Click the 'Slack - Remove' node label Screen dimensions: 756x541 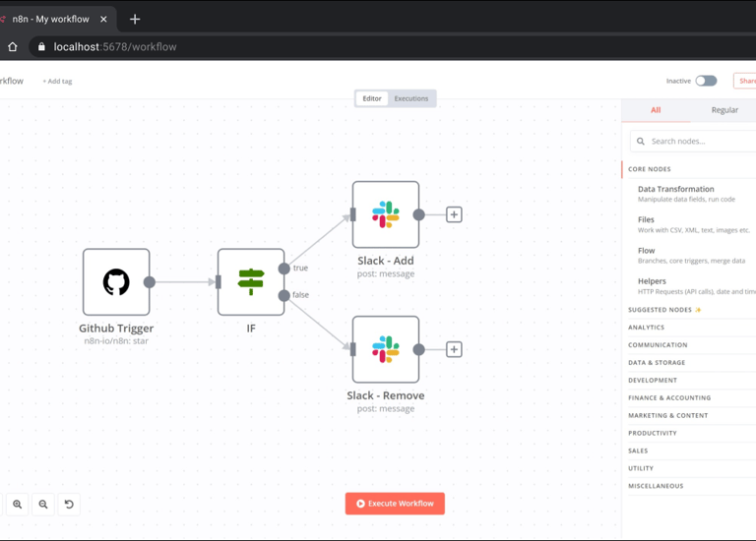click(386, 395)
